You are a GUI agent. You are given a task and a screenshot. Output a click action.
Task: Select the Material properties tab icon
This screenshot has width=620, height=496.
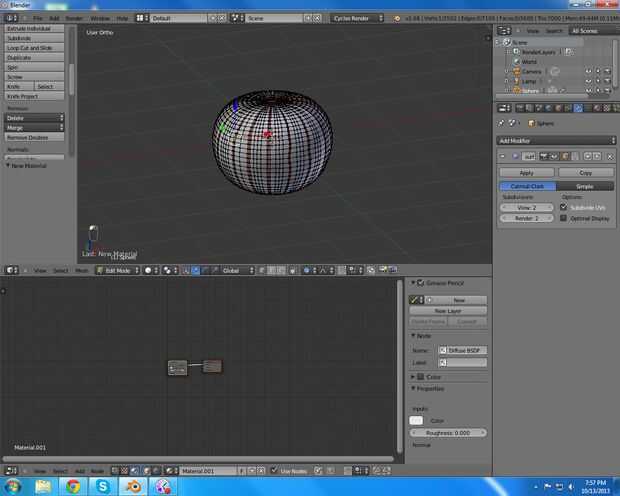597,108
